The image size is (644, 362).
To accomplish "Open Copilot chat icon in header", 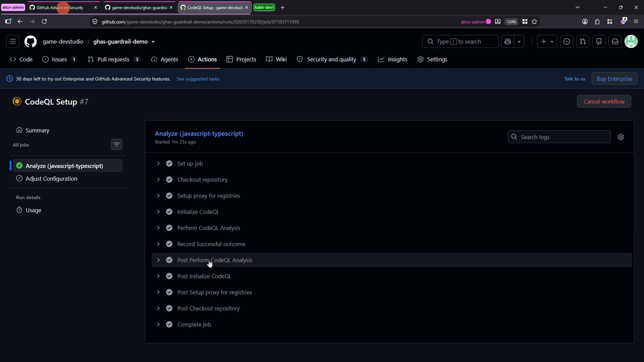I will pos(507,42).
